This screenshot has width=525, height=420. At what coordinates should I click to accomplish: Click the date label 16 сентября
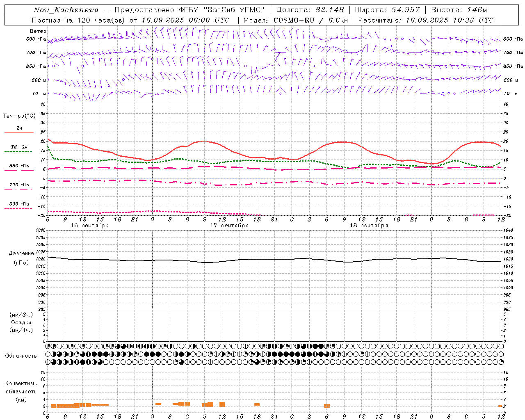click(90, 226)
